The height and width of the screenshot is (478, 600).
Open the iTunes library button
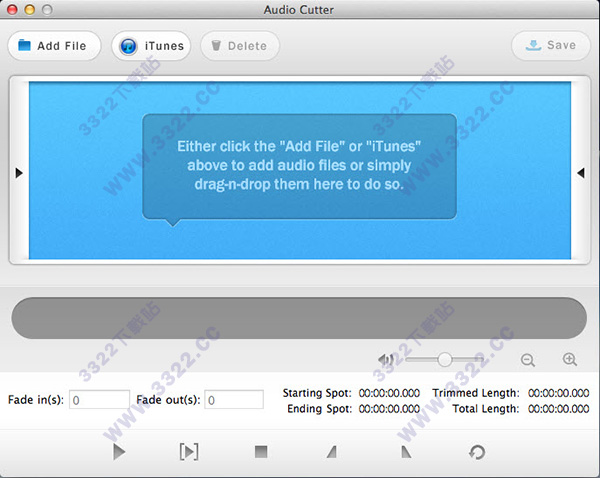tap(151, 46)
